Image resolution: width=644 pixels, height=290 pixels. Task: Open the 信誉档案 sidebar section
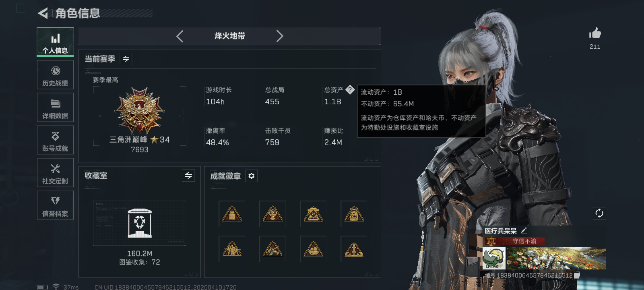(55, 206)
